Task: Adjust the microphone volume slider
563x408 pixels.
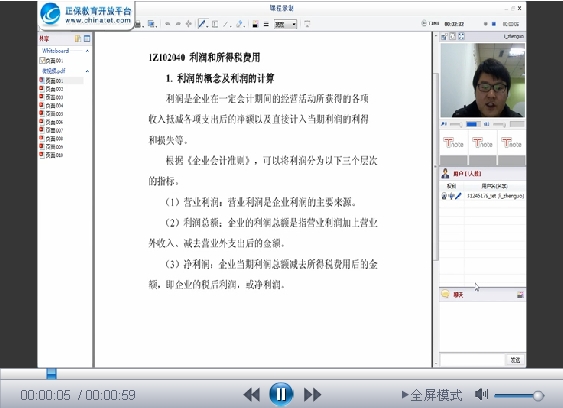Action: point(456,125)
